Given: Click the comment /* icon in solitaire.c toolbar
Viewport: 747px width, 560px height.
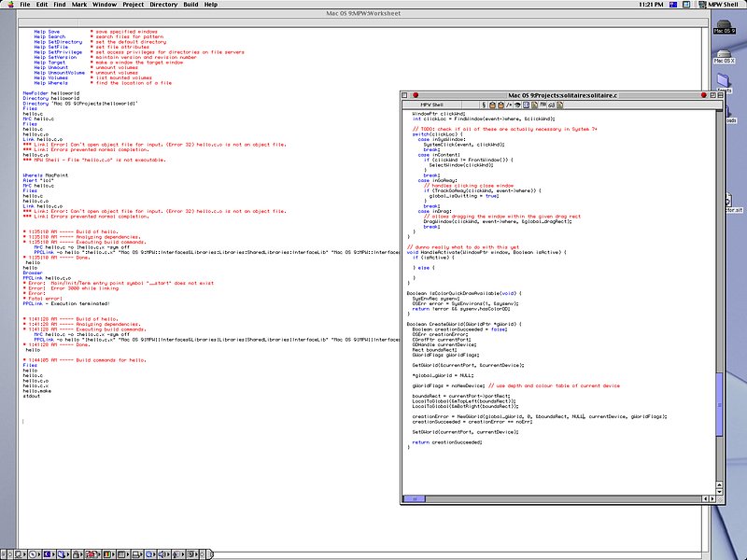Looking at the screenshot, I should pyautogui.click(x=509, y=105).
